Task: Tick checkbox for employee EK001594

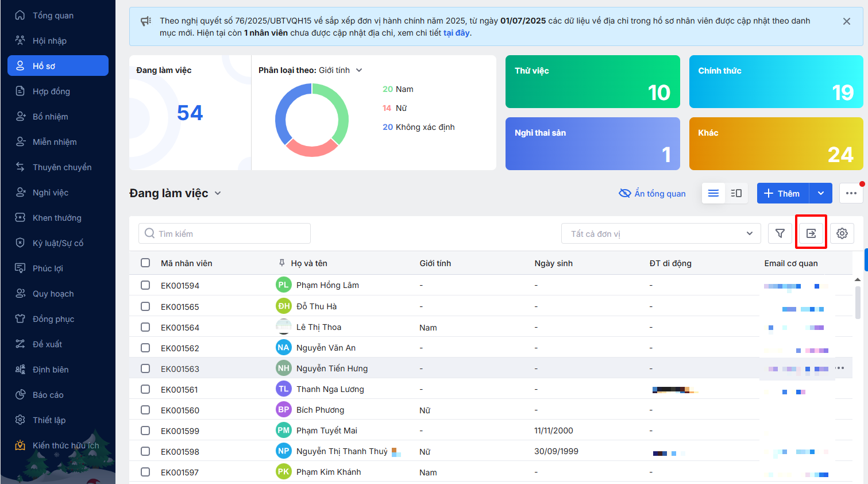Action: tap(145, 285)
